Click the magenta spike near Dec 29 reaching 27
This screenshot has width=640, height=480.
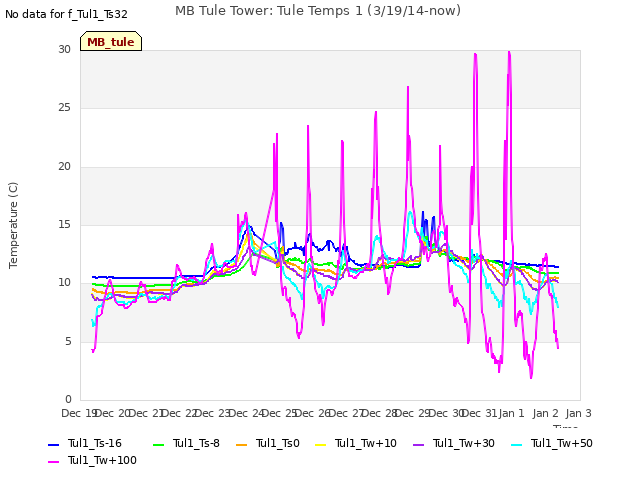point(408,87)
